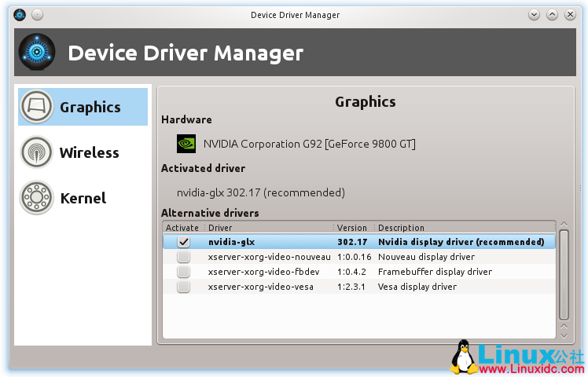Switch to the Kernel section

pos(83,198)
